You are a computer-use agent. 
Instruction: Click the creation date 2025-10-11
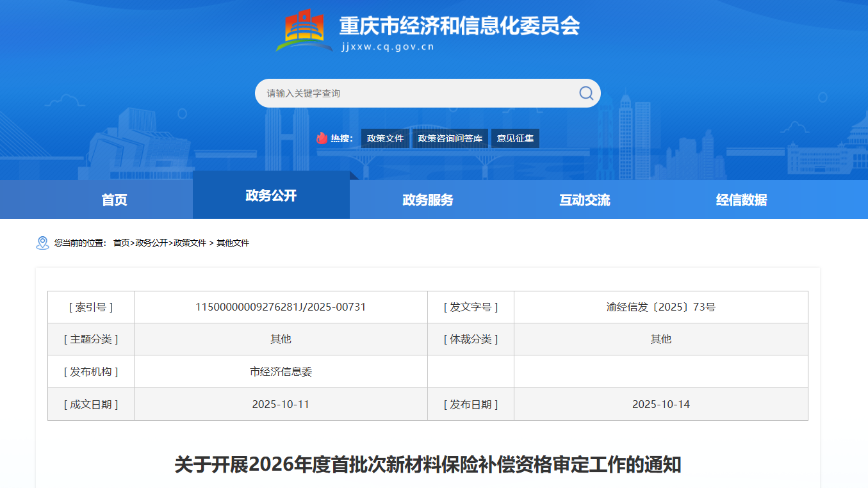[x=281, y=404]
